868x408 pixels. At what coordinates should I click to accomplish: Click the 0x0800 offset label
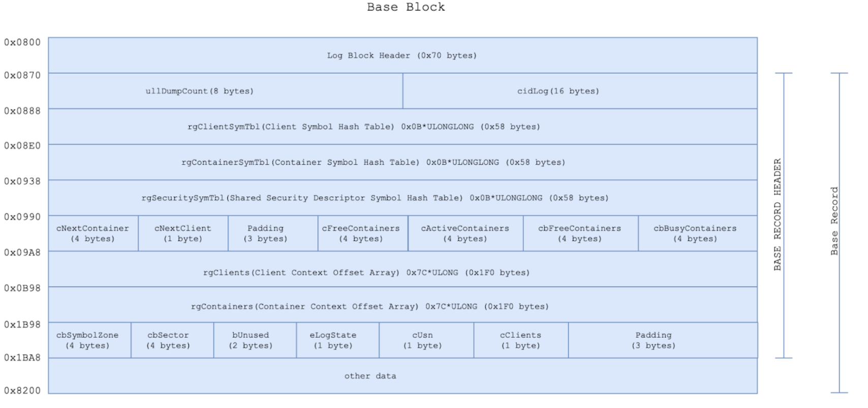(x=22, y=42)
